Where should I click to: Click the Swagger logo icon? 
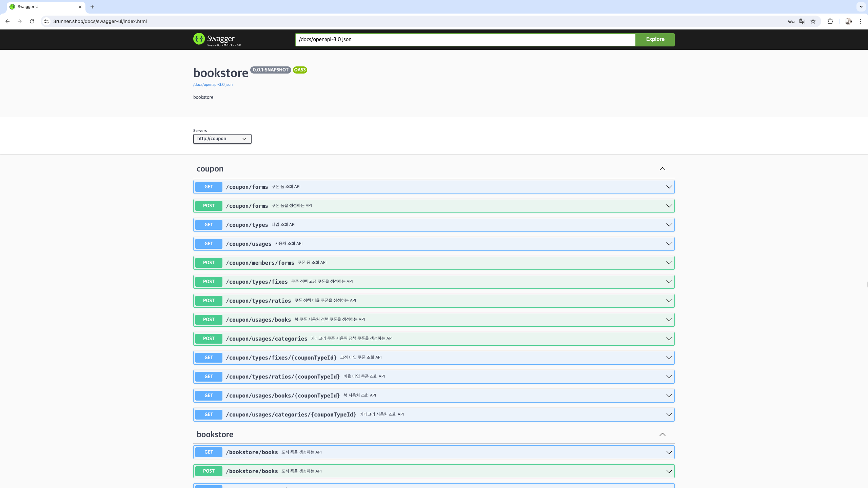[199, 39]
